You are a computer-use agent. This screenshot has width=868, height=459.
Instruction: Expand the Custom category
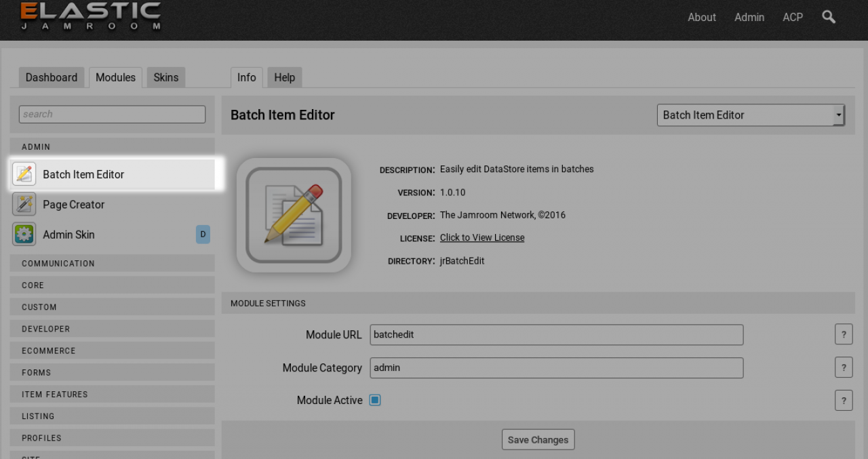tap(112, 307)
